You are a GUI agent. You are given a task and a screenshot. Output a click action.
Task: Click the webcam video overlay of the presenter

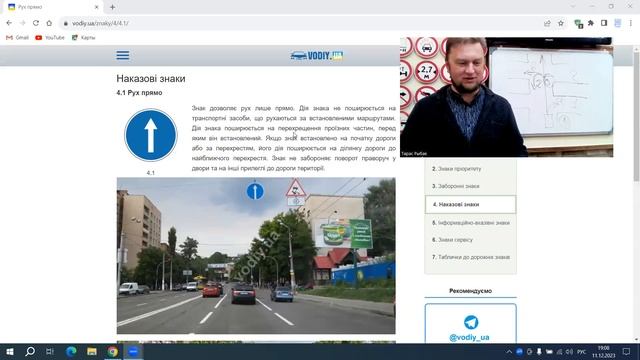coord(507,97)
